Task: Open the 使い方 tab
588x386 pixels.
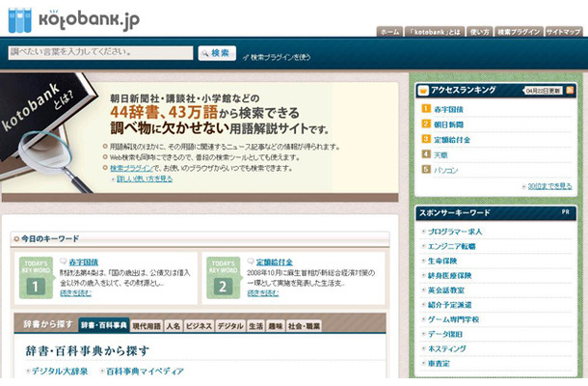Action: [x=480, y=32]
